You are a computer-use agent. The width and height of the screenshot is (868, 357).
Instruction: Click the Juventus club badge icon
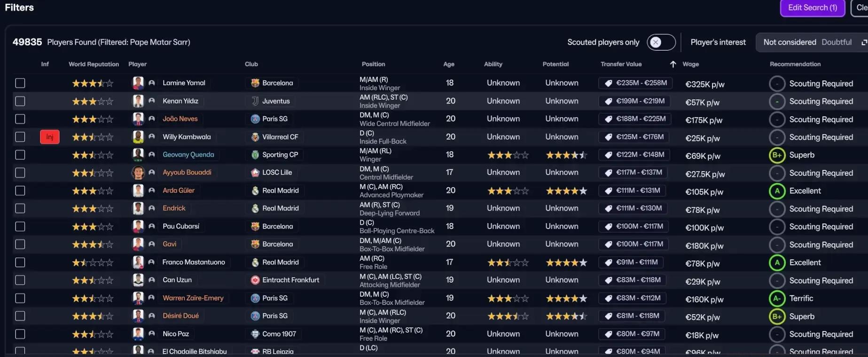255,101
